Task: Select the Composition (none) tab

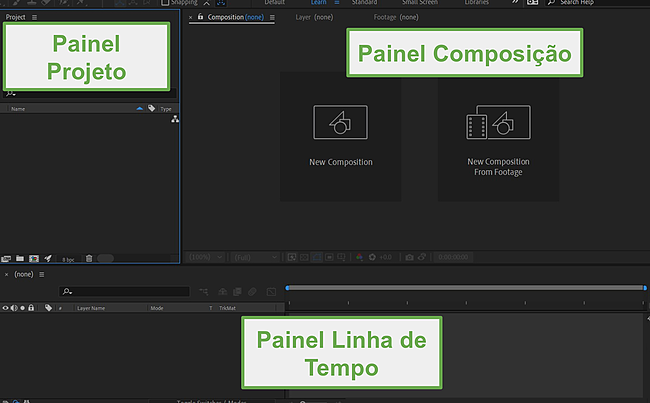Action: (x=235, y=17)
